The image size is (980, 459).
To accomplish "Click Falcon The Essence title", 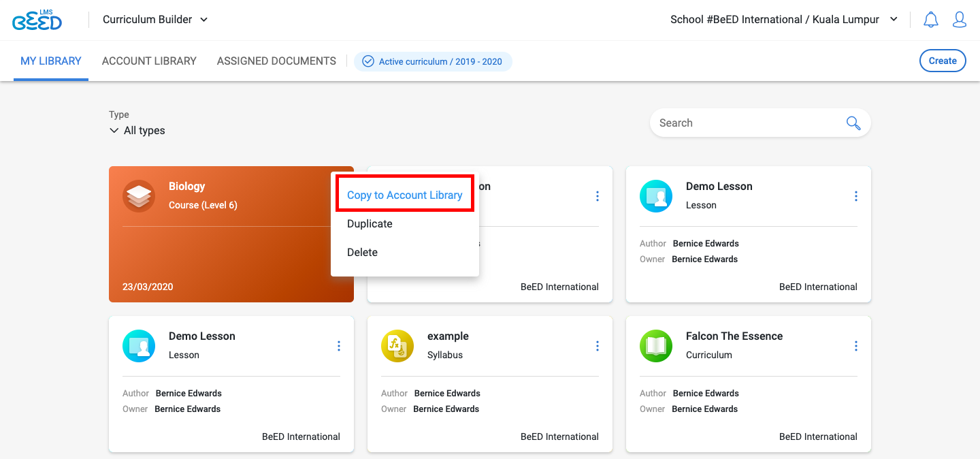I will pyautogui.click(x=734, y=336).
